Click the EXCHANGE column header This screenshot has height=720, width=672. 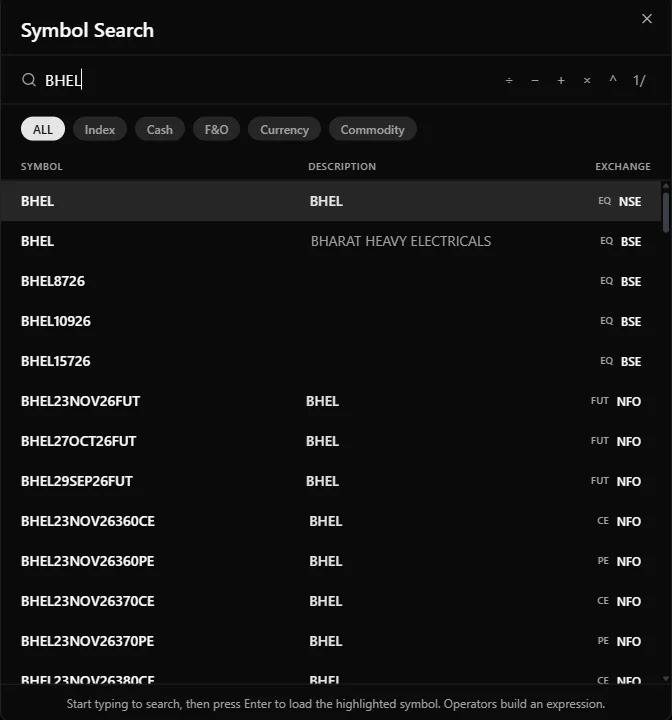coord(623,166)
